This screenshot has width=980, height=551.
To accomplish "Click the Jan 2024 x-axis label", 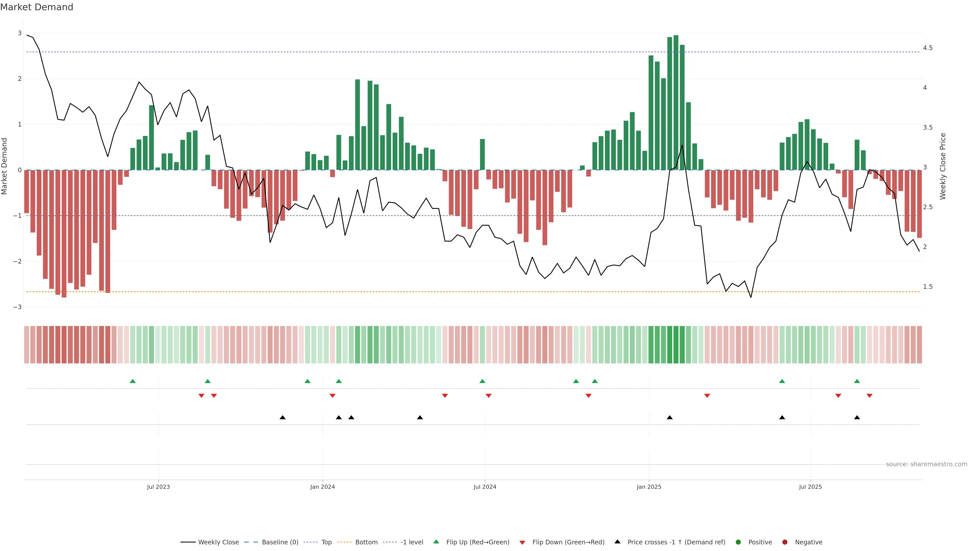I will click(322, 487).
